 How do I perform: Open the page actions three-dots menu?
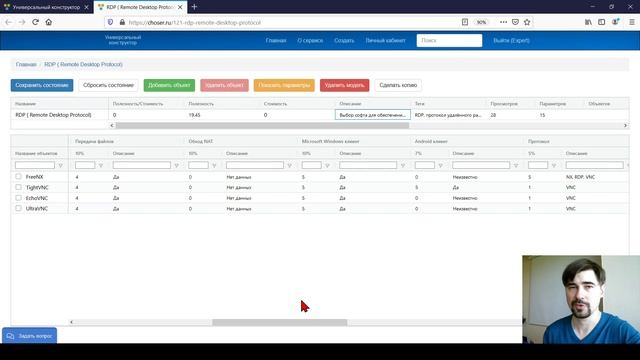click(503, 22)
